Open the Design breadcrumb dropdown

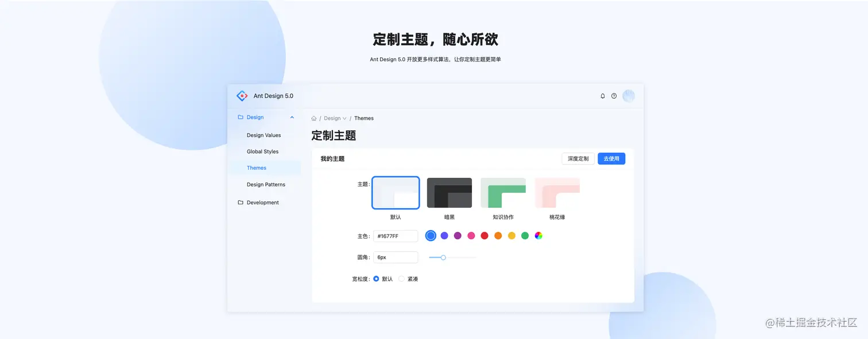click(335, 118)
